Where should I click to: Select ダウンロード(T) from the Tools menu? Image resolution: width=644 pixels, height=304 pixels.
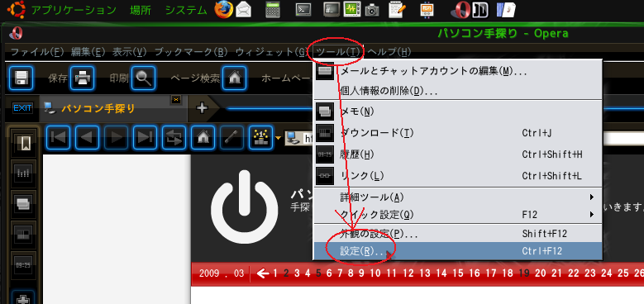(457, 133)
